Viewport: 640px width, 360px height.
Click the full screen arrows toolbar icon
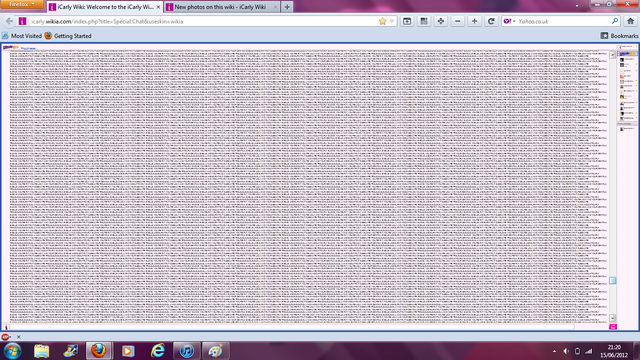[441, 21]
